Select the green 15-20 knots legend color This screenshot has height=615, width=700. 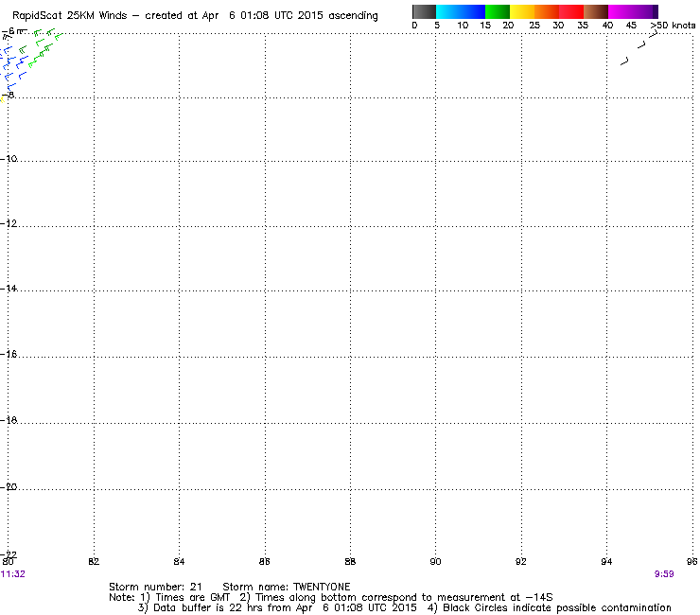click(498, 11)
